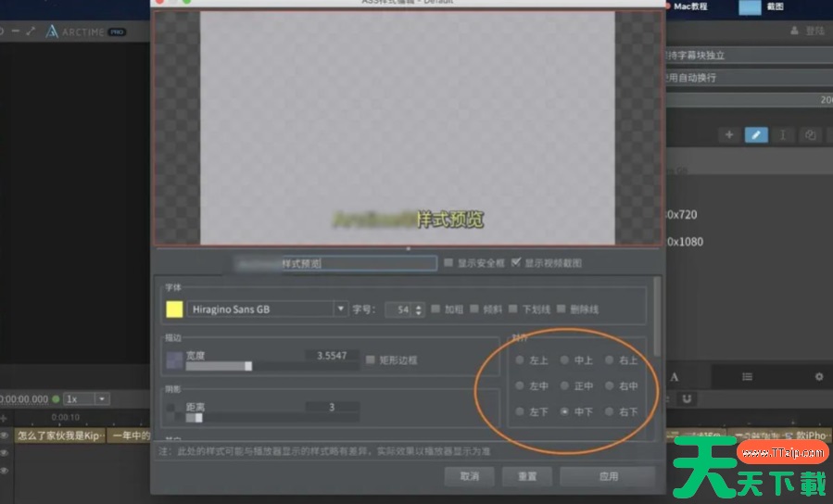The width and height of the screenshot is (833, 504).
Task: Click the duplicate style icon
Action: point(810,135)
